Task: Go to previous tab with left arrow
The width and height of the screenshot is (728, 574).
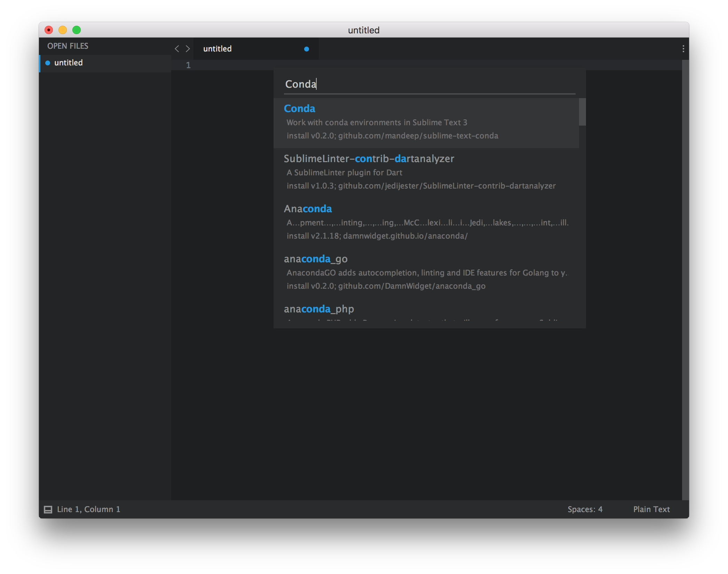Action: 177,49
